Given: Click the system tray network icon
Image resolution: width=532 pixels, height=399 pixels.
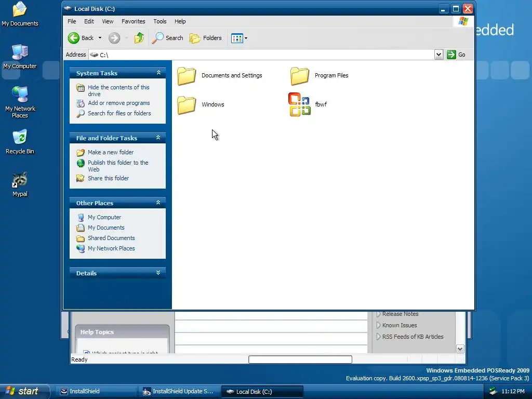Looking at the screenshot, I should point(493,392).
